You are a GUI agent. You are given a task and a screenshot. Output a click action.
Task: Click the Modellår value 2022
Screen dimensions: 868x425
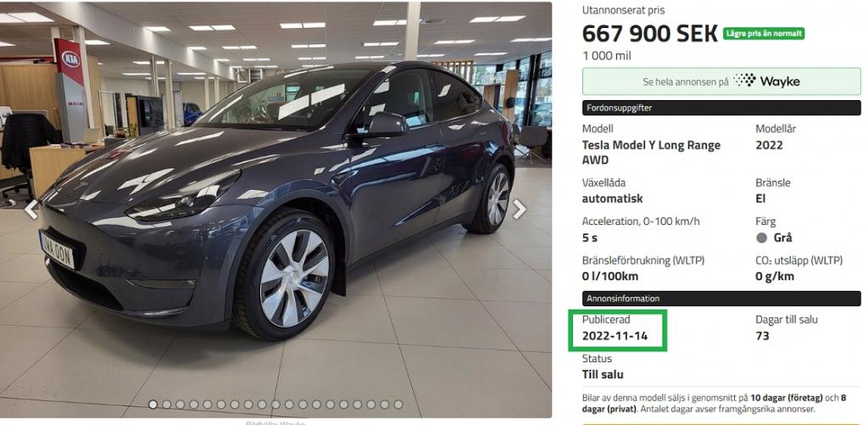tap(770, 145)
